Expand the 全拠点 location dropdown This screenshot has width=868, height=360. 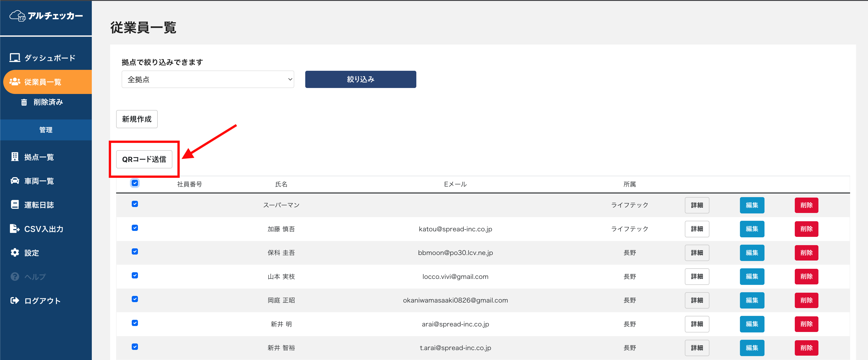pyautogui.click(x=208, y=79)
